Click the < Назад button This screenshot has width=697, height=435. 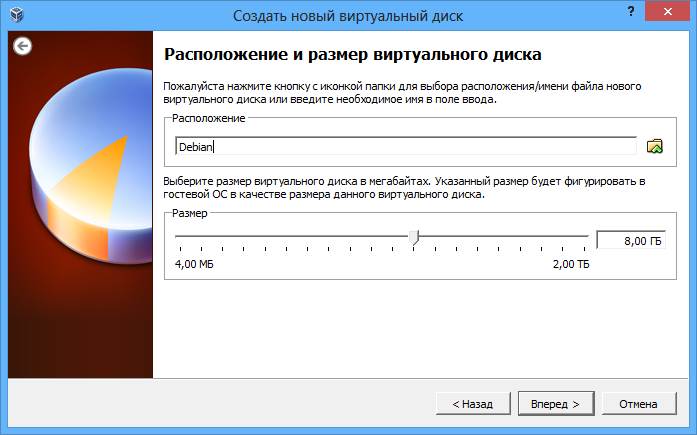(x=473, y=404)
